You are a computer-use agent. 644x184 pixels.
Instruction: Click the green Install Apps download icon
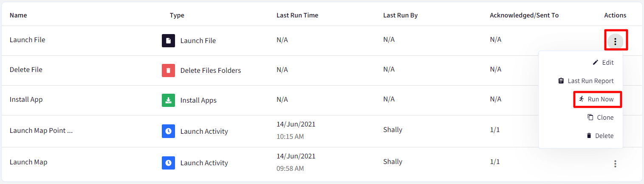click(x=168, y=101)
